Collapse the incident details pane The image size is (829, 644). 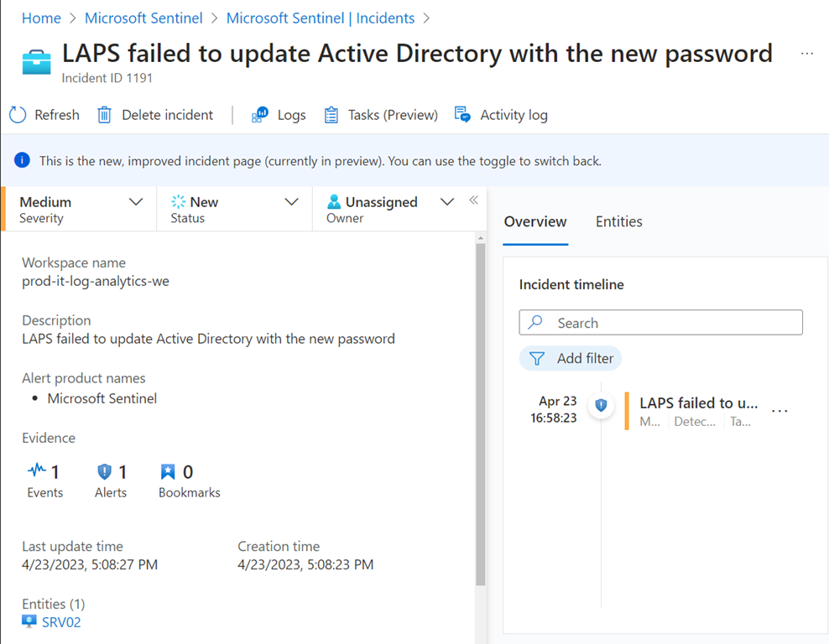pos(473,200)
